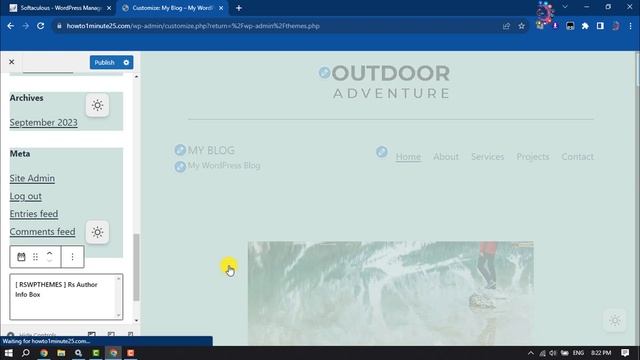Image resolution: width=640 pixels, height=360 pixels.
Task: Click the green Camtasia taskbar icon
Action: point(96,353)
